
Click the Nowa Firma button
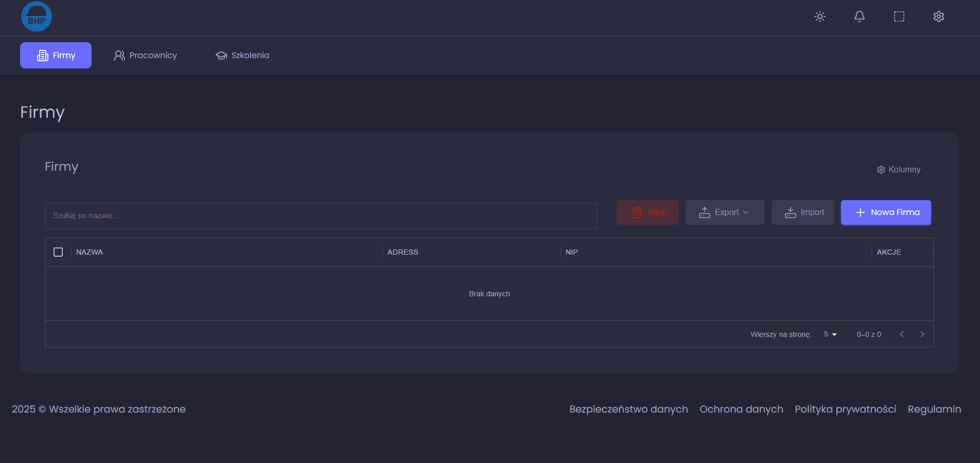(x=886, y=212)
